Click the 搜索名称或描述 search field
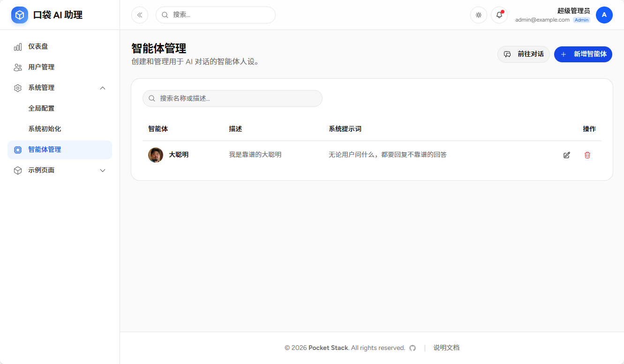This screenshot has width=624, height=364. point(232,98)
